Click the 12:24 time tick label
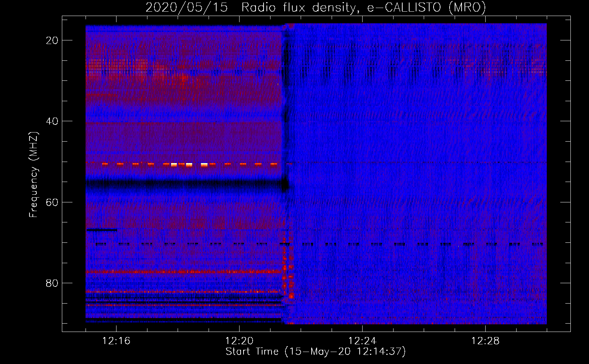This screenshot has width=589, height=364. point(362,341)
